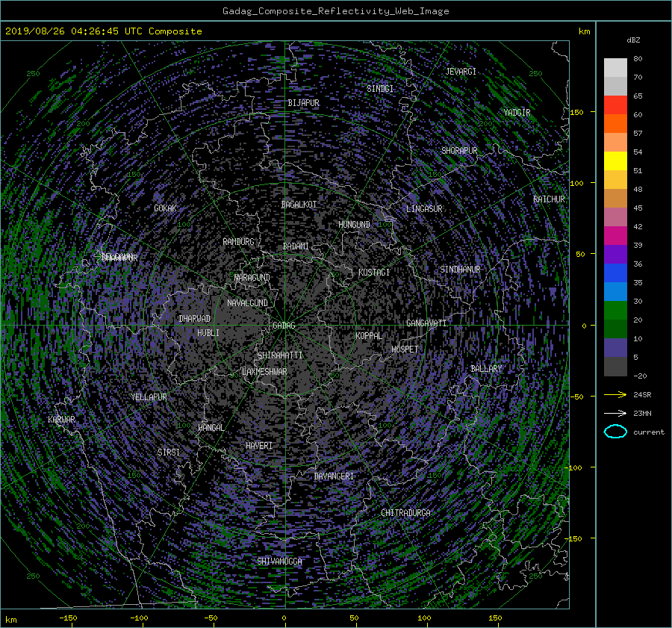Click the SINDGI city label
This screenshot has height=628, width=672.
380,89
